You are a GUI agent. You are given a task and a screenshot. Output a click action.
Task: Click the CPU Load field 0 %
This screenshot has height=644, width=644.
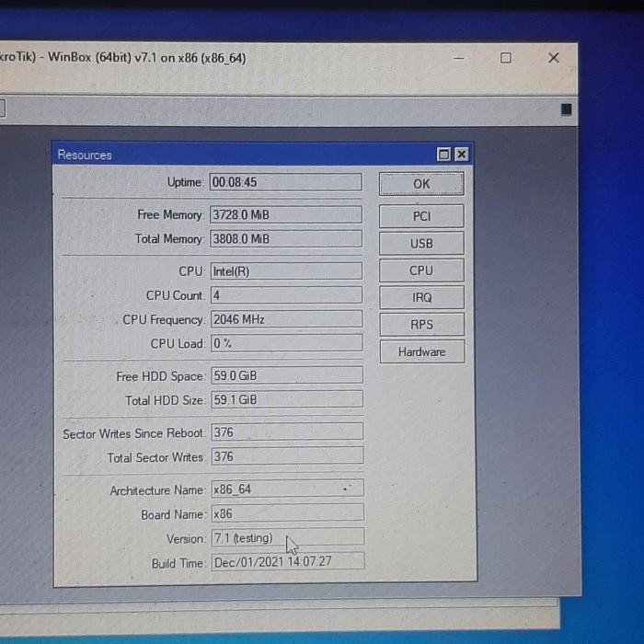click(287, 343)
